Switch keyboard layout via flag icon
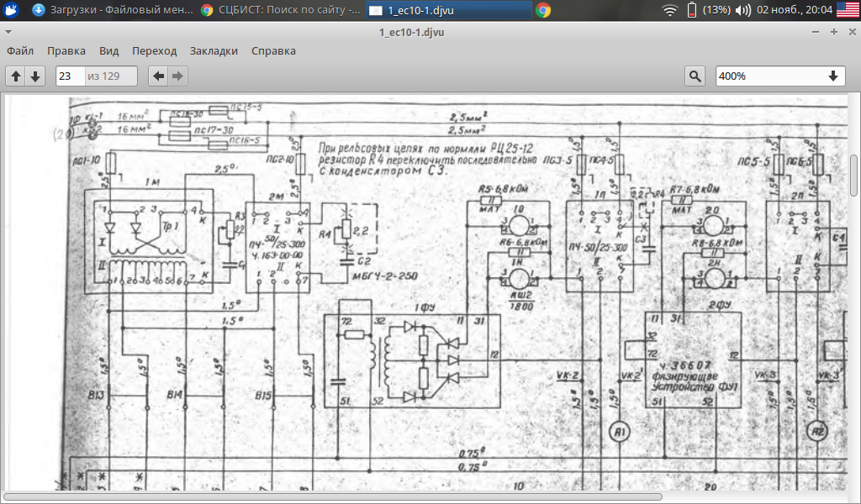861x504 pixels. coord(848,10)
